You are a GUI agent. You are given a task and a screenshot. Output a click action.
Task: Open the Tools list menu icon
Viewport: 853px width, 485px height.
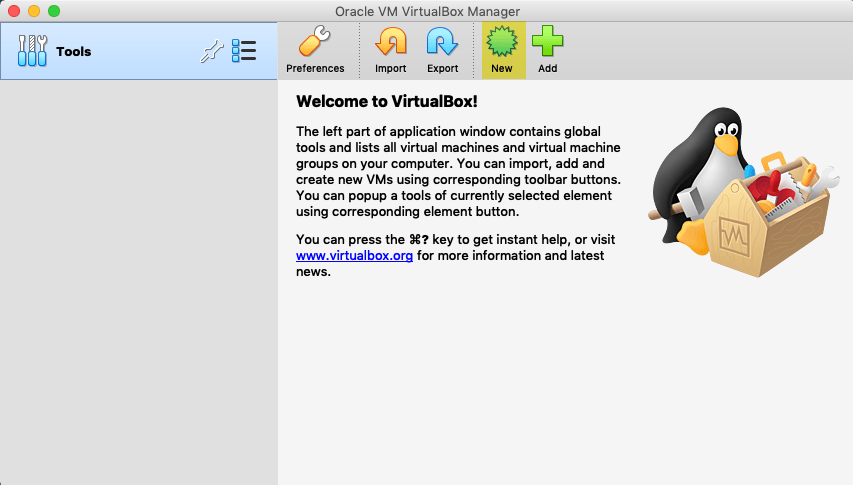(244, 51)
